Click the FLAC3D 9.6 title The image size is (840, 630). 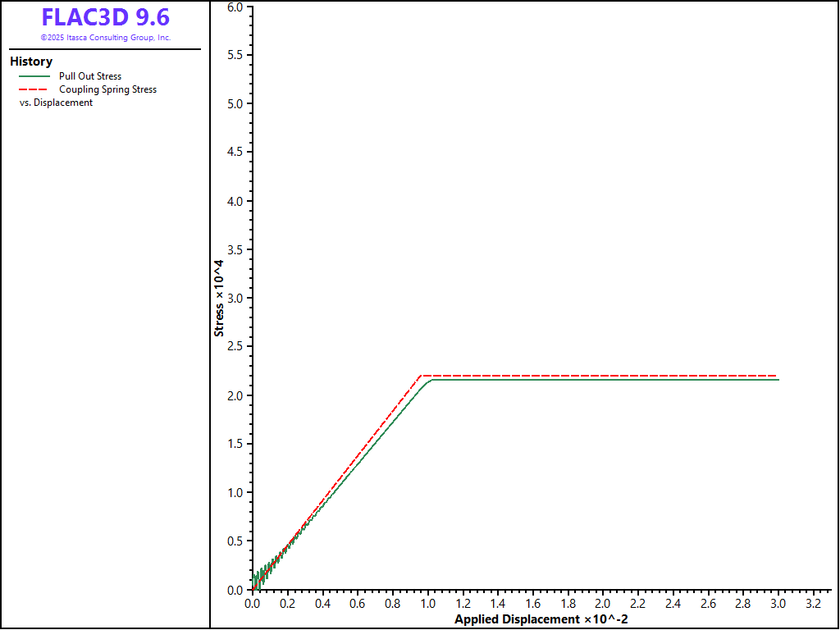pyautogui.click(x=106, y=17)
